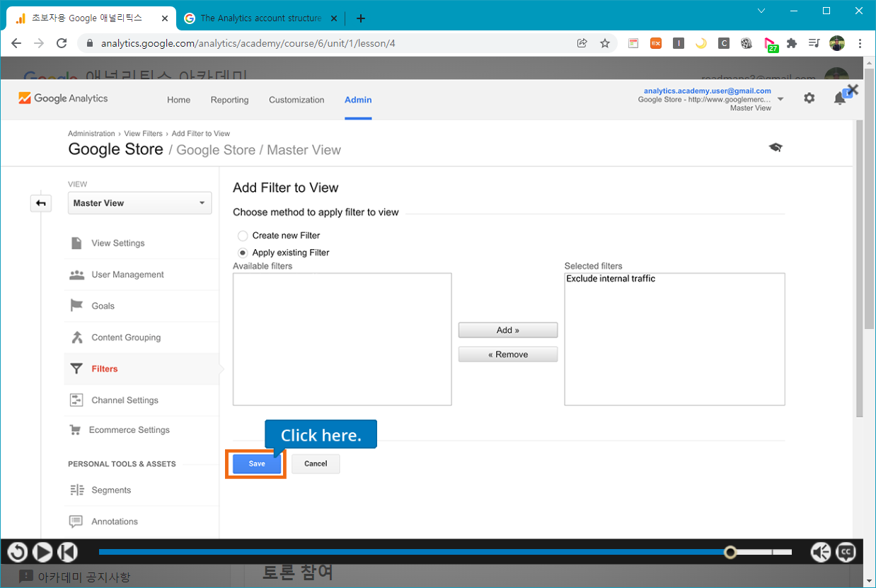
Task: Expand the account selector arrow in header
Action: coord(780,100)
